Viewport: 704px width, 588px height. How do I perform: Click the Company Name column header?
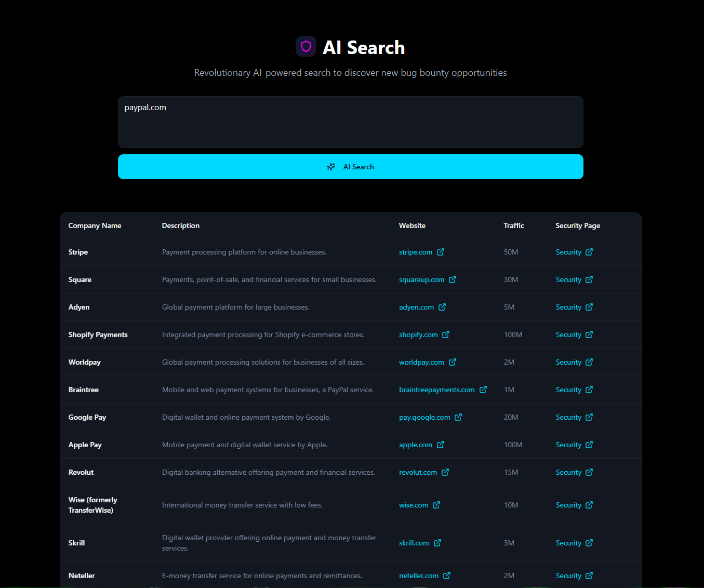point(95,225)
